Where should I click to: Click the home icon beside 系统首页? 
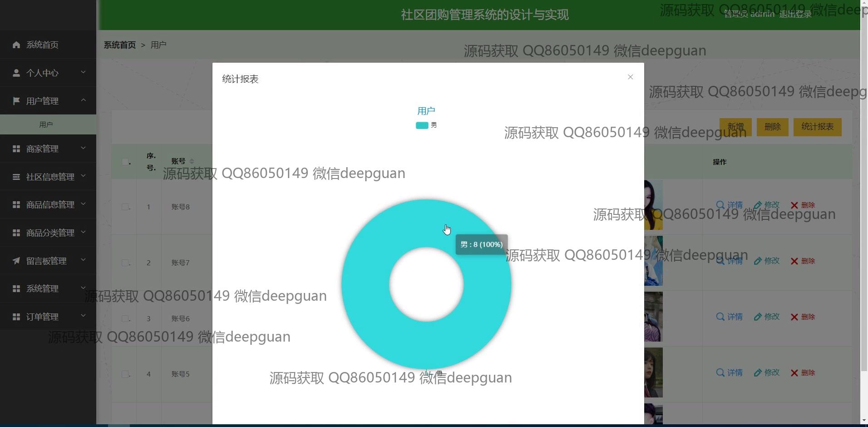[16, 45]
